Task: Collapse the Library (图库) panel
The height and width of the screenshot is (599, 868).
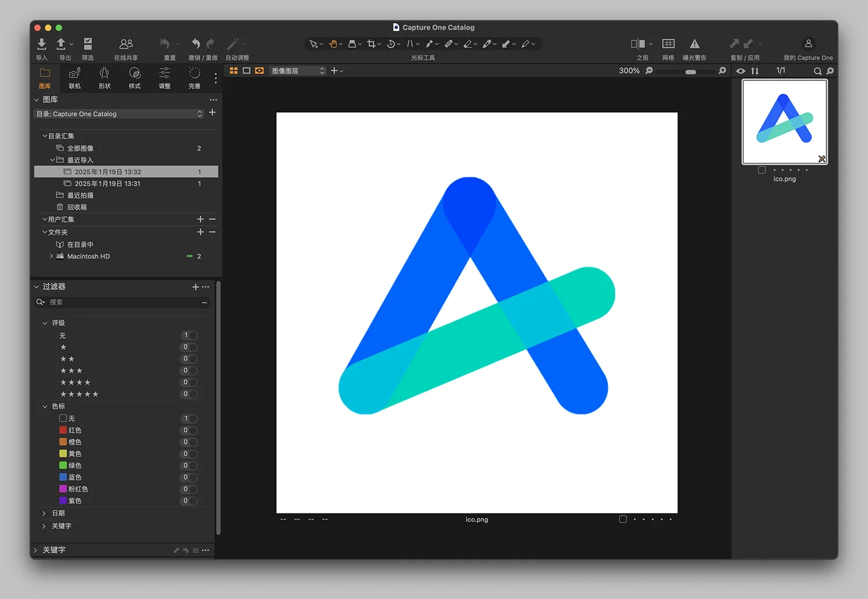Action: click(36, 100)
